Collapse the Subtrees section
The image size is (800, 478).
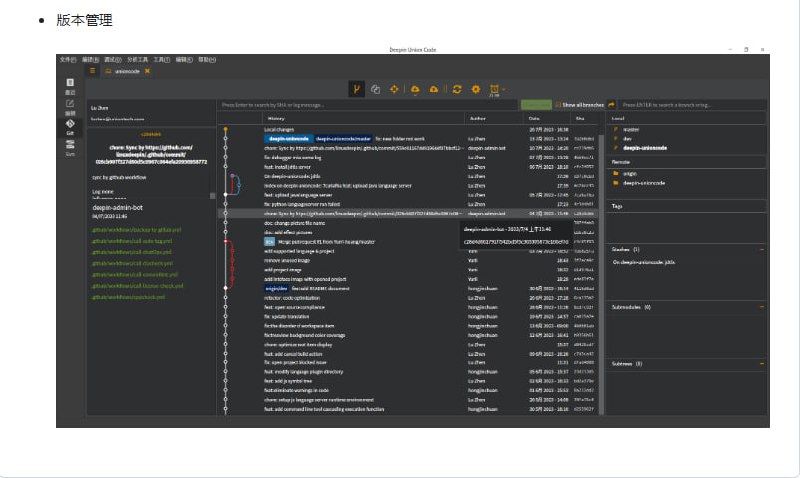tap(762, 364)
